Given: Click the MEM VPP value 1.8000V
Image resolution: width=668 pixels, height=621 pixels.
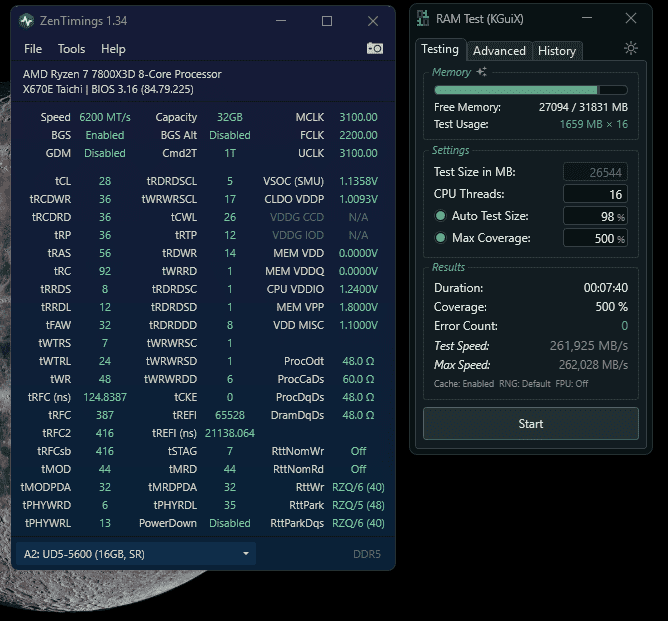Looking at the screenshot, I should (x=358, y=307).
